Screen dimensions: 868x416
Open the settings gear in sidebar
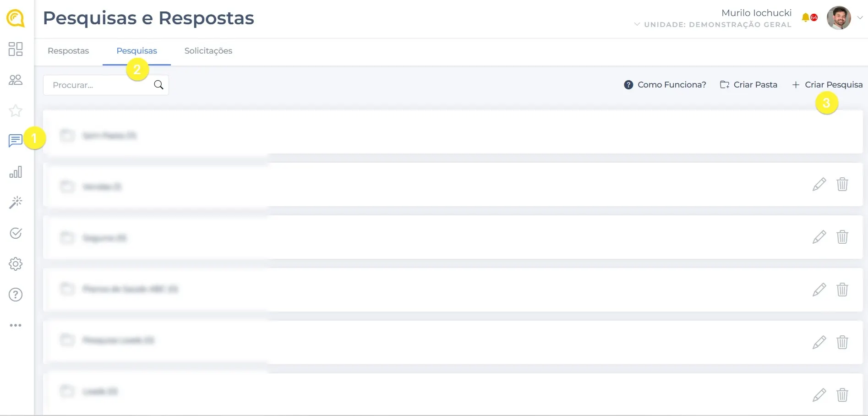click(x=16, y=264)
